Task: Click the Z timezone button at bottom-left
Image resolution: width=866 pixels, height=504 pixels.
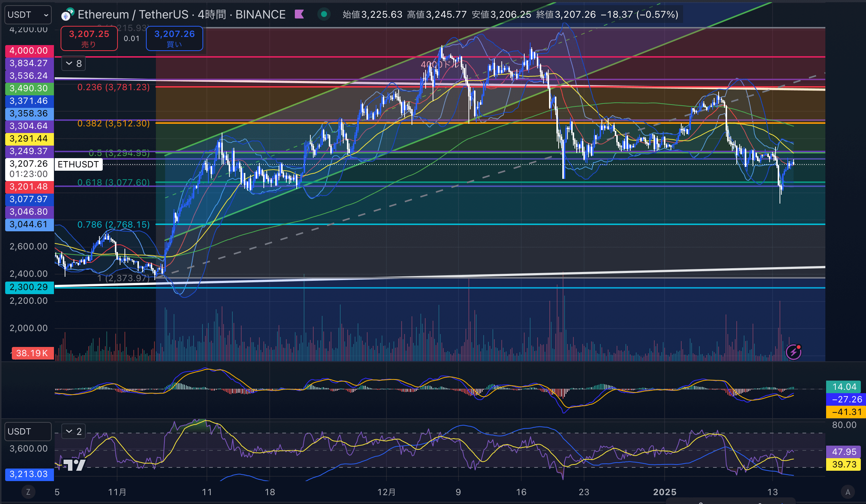Action: pos(28,492)
